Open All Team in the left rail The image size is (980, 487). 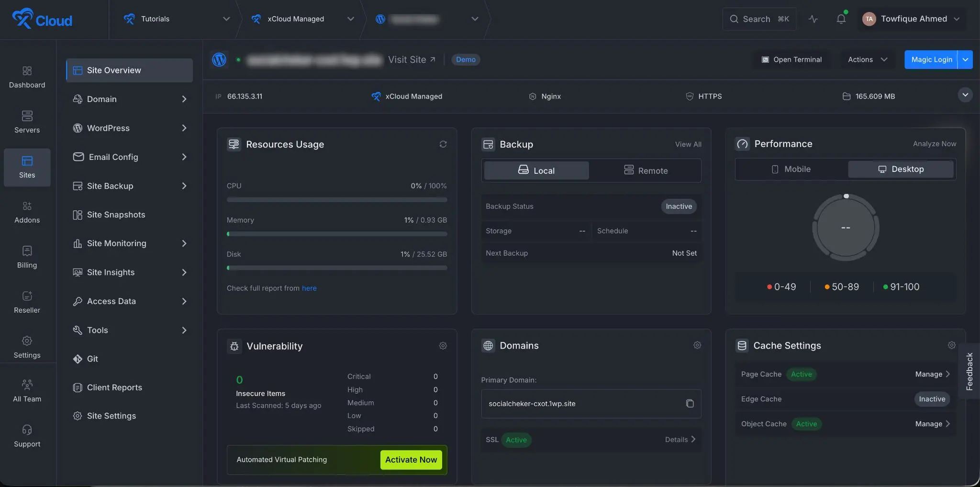point(27,391)
